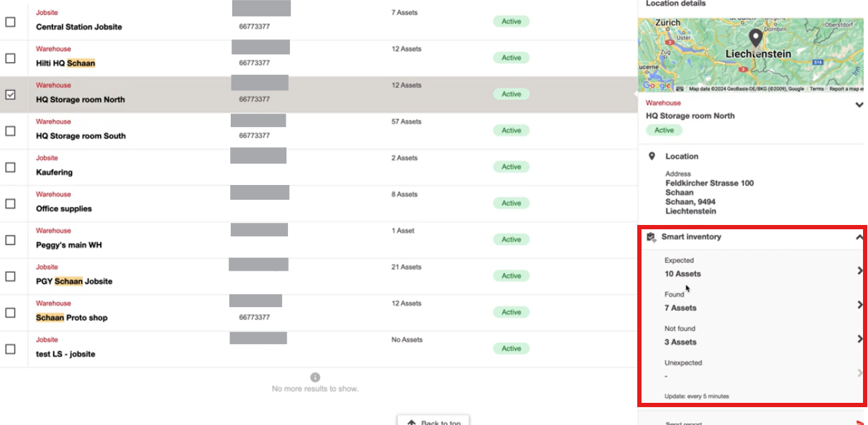Open the Expected 10 Assets list arrow

(860, 271)
